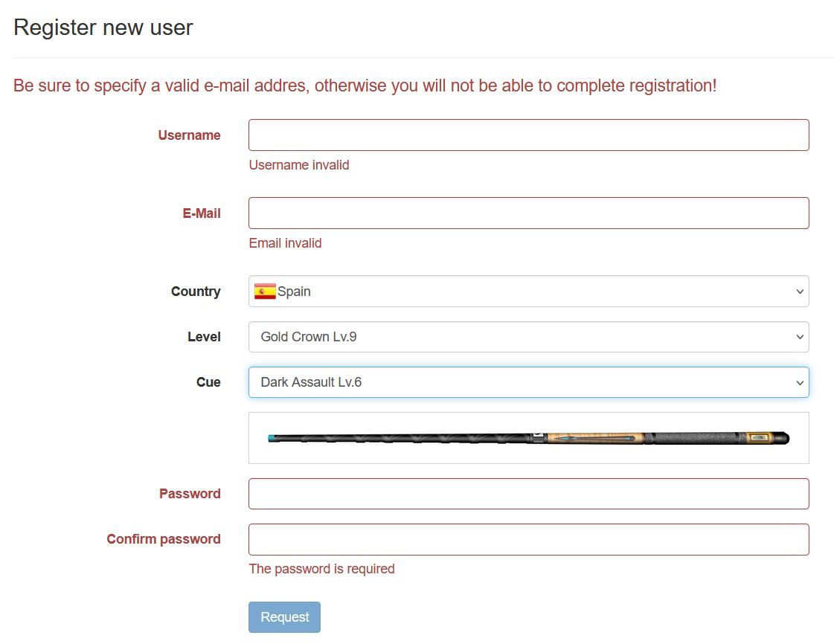Click the Password label
The height and width of the screenshot is (644, 834).
(x=190, y=494)
